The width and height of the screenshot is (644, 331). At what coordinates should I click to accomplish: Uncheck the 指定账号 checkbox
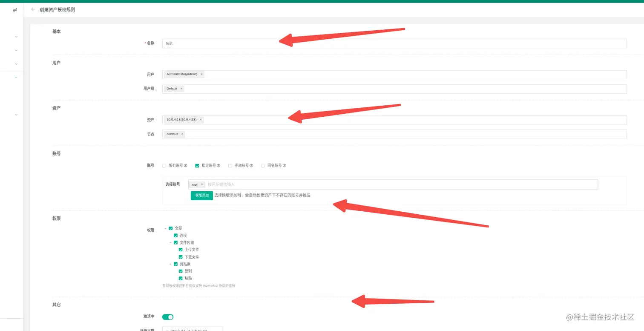click(197, 165)
